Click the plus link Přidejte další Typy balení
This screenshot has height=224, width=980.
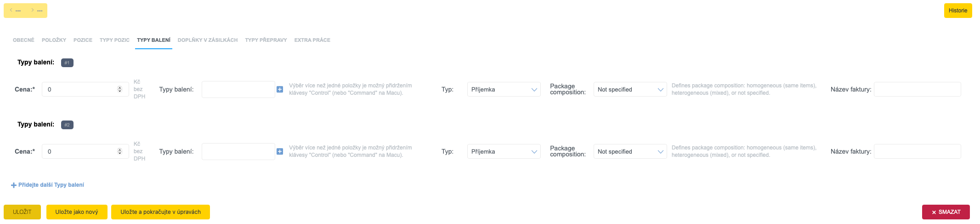pyautogui.click(x=48, y=185)
